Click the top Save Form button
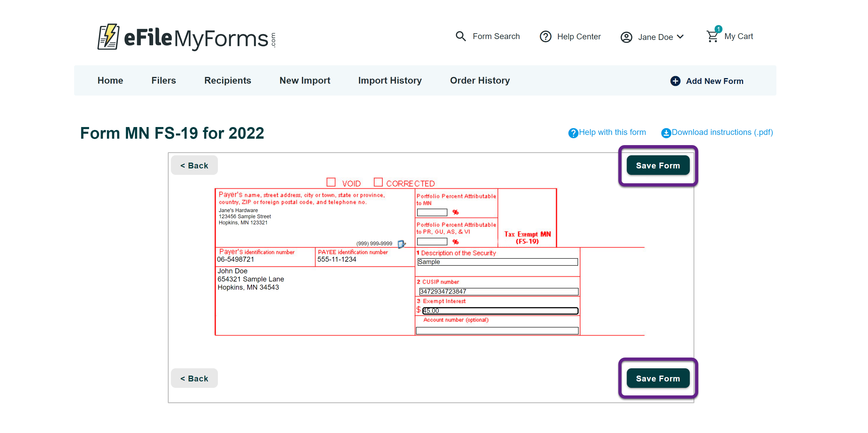The width and height of the screenshot is (868, 433). tap(658, 165)
